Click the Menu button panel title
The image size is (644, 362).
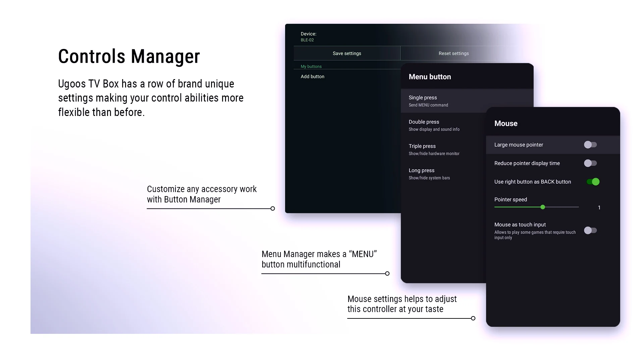point(430,77)
